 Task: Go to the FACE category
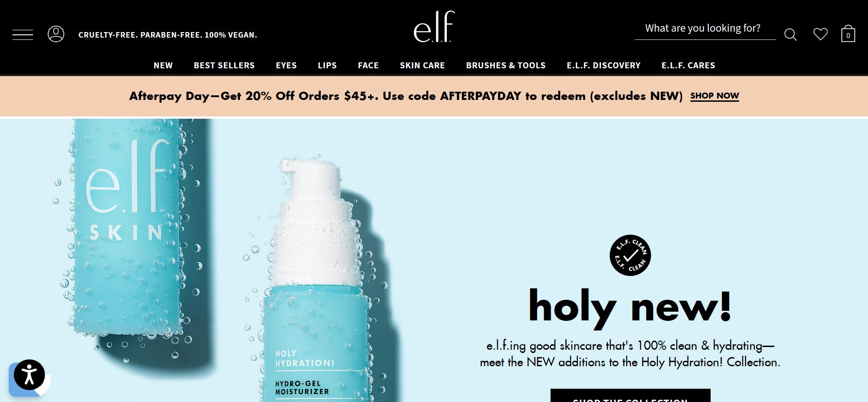(368, 66)
